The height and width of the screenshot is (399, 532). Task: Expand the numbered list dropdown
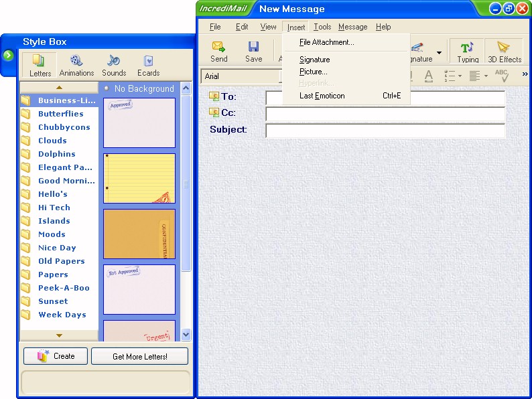460,76
